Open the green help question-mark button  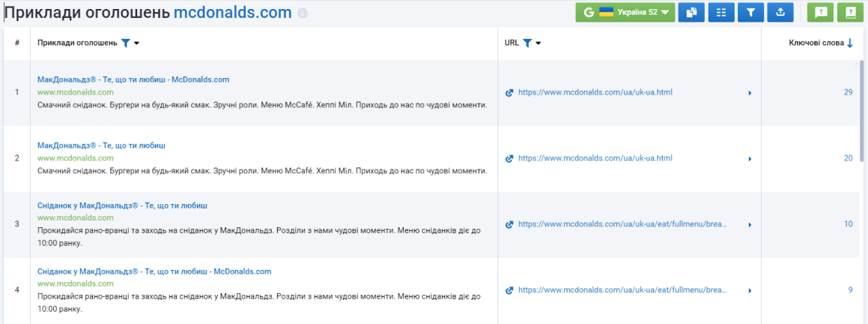(x=851, y=12)
